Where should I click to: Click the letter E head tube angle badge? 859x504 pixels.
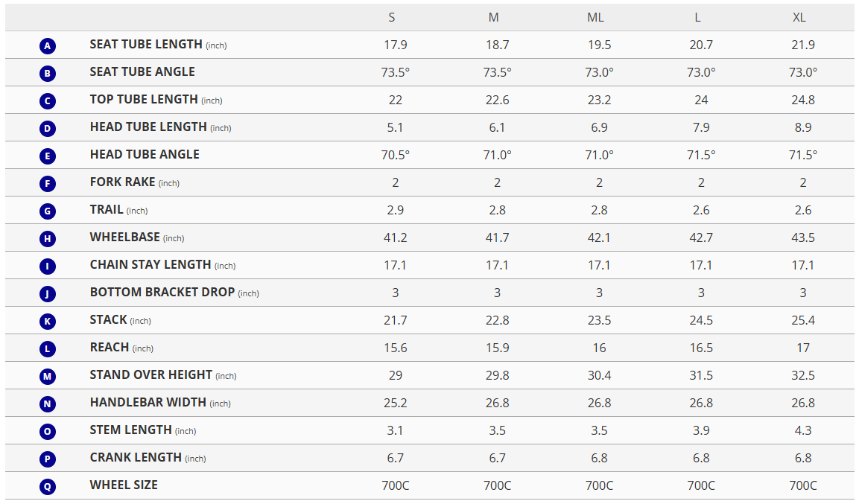48,156
